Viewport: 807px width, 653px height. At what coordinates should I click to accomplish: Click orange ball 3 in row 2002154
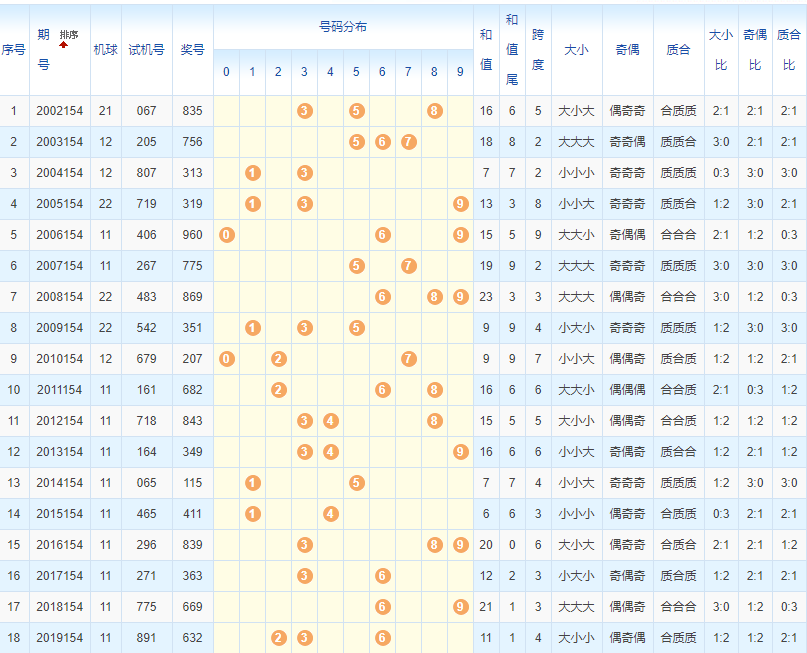[x=305, y=110]
